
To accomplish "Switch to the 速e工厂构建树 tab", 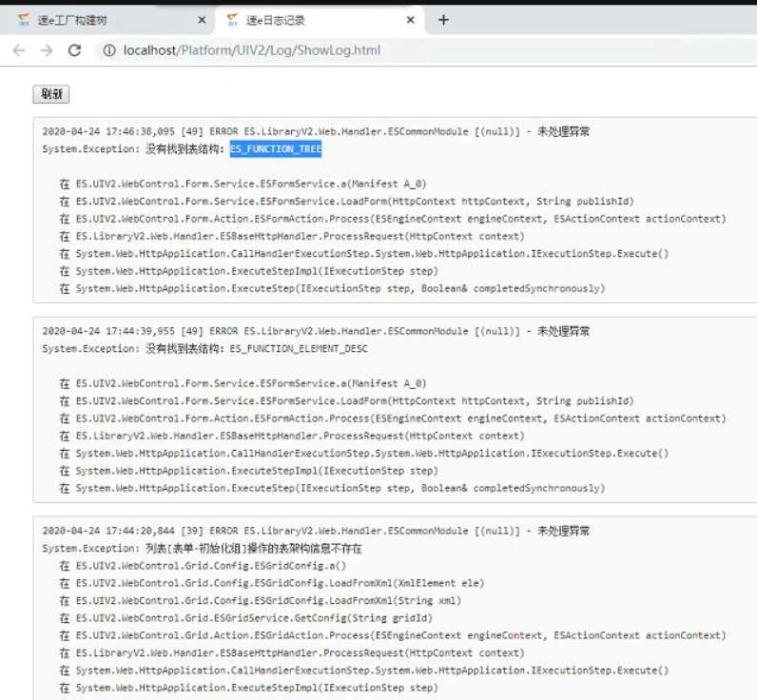I will point(105,20).
